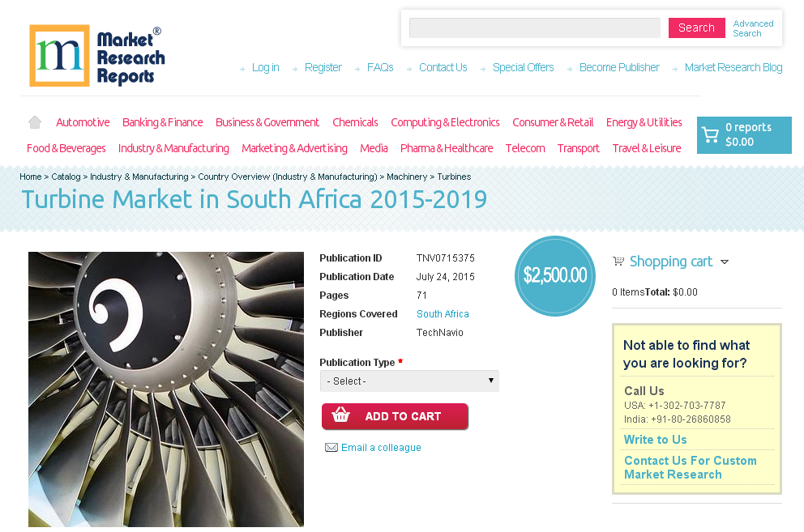Open the Pharma & Healthcare menu

pyautogui.click(x=447, y=148)
